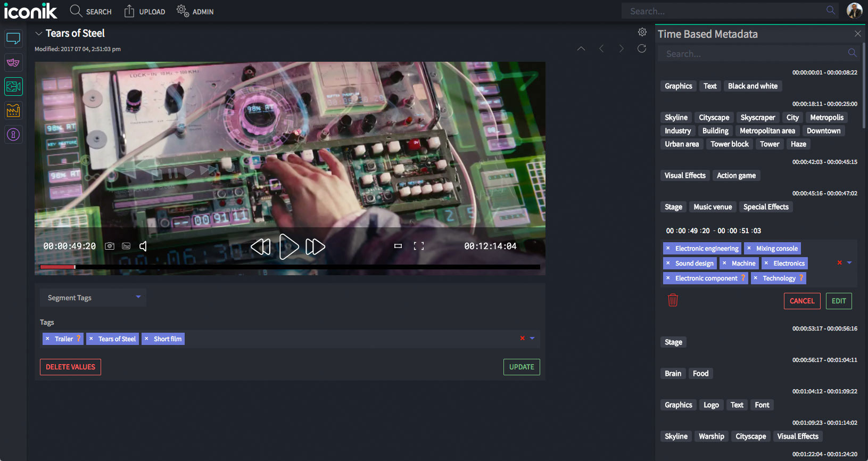This screenshot has width=868, height=461.
Task: Delete segment with trash icon
Action: tap(673, 300)
